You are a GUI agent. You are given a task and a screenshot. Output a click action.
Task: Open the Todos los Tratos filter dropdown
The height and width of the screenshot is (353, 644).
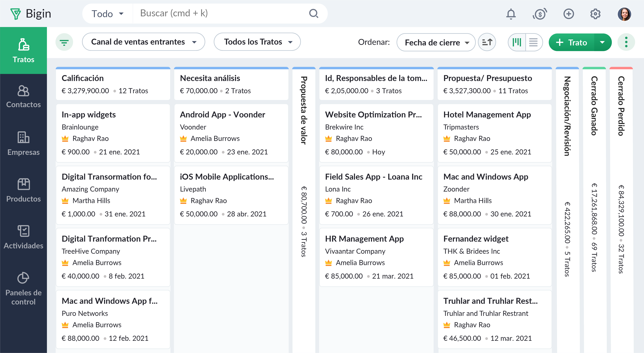pos(257,42)
